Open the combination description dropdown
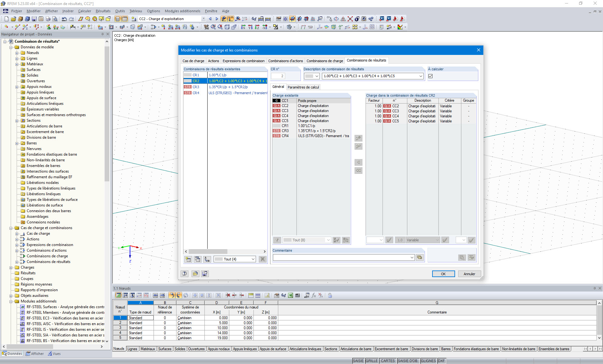603x364 pixels. click(421, 76)
